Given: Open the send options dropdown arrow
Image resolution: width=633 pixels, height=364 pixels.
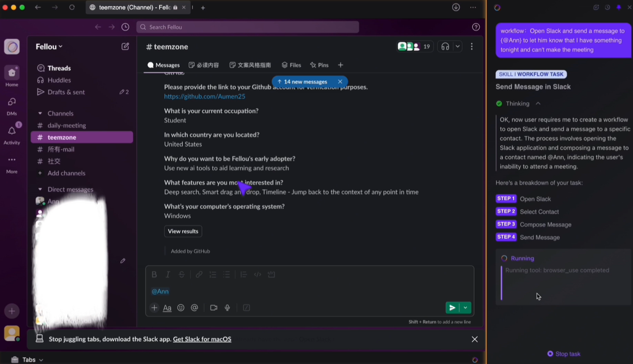Looking at the screenshot, I should click(x=465, y=308).
